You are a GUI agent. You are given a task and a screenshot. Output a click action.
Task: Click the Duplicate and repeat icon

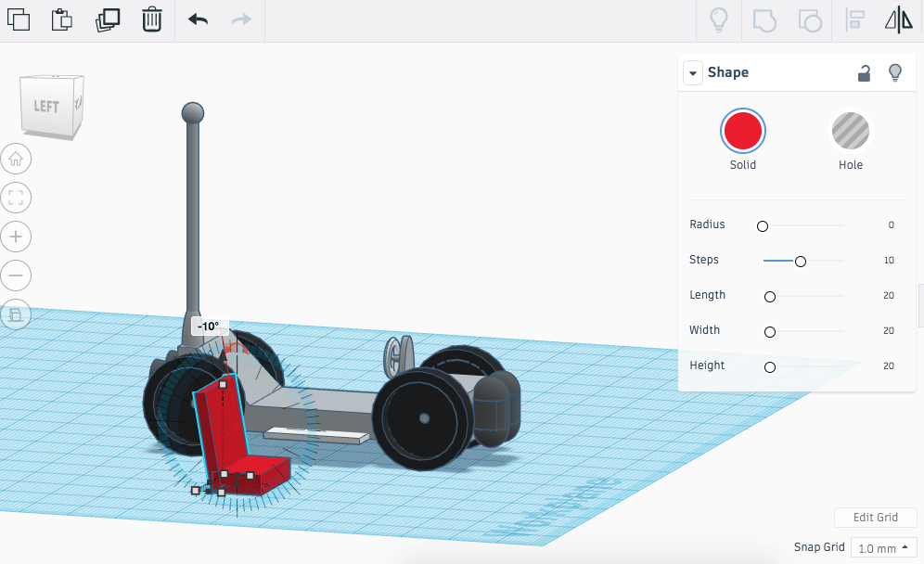(108, 19)
